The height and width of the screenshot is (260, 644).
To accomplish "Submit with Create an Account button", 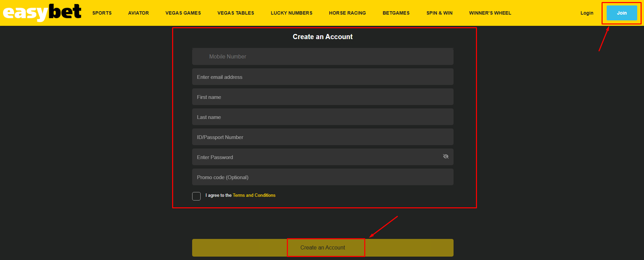I will point(323,247).
